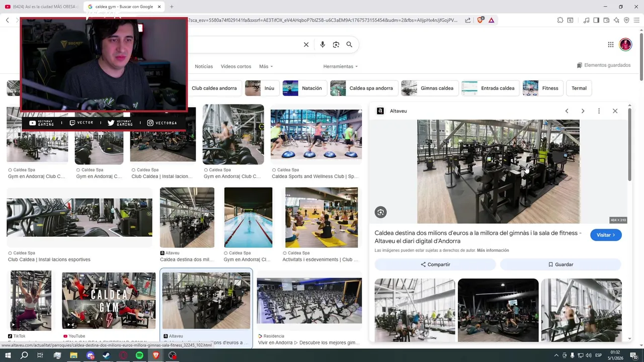
Task: Open the swimming pool image result
Action: pos(248,217)
